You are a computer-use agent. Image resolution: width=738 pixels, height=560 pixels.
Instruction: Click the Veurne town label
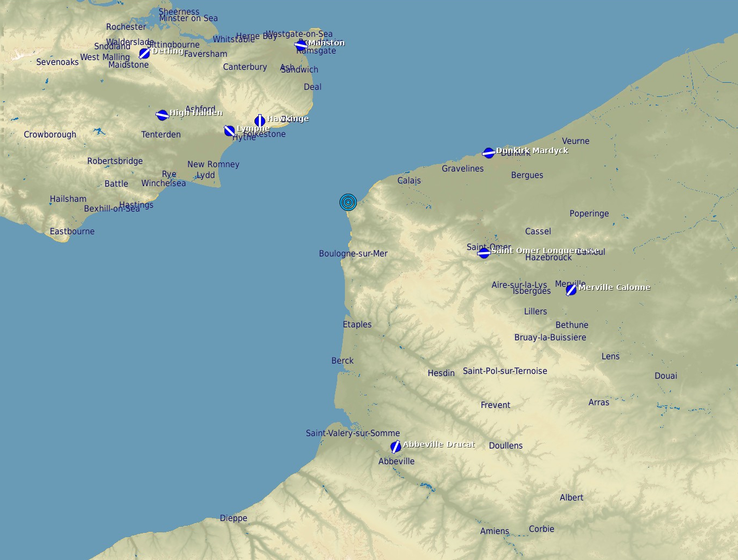(576, 141)
